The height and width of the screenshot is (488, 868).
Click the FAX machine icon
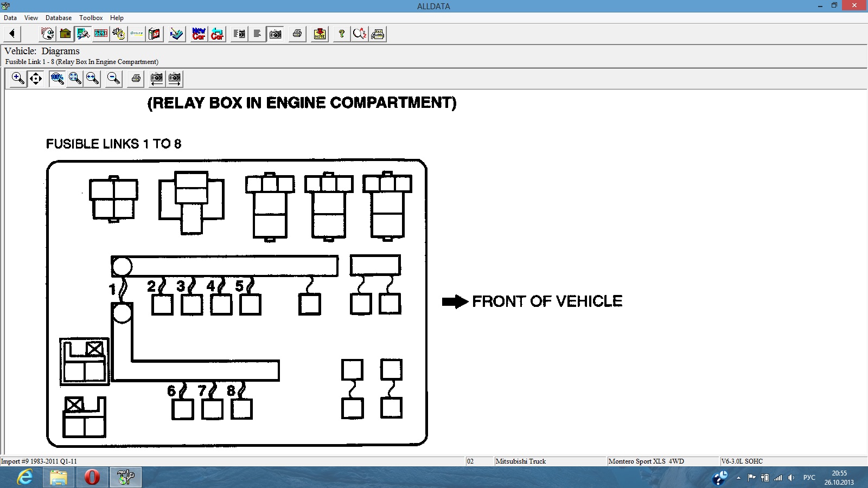click(378, 34)
